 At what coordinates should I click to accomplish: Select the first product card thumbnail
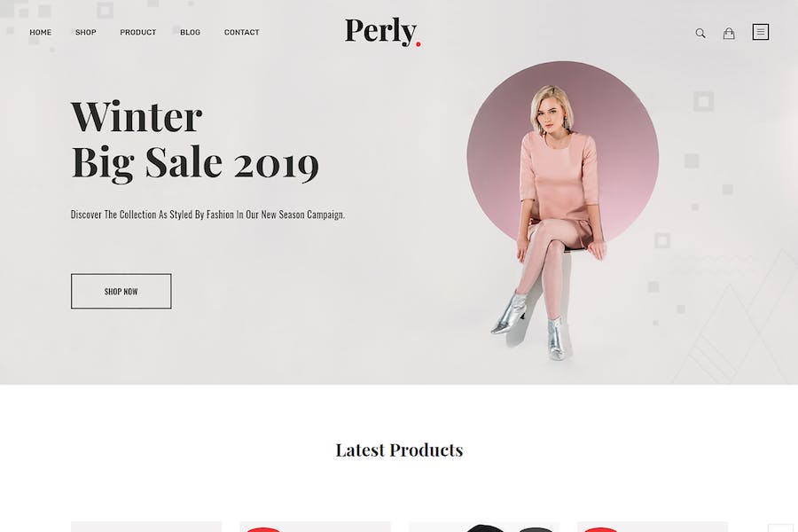pyautogui.click(x=146, y=527)
